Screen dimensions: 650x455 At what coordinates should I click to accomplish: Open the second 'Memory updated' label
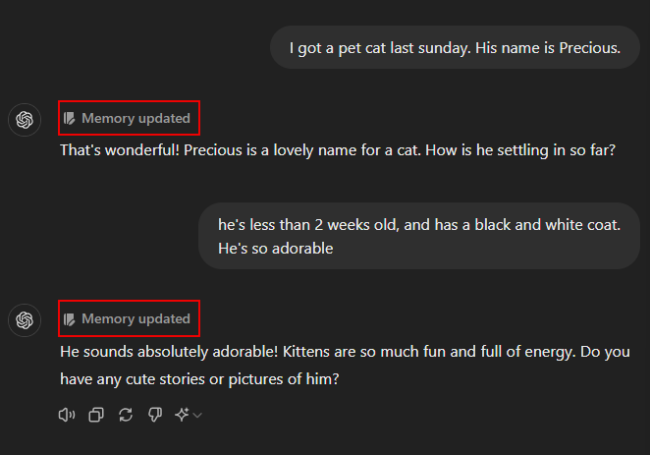click(x=136, y=319)
